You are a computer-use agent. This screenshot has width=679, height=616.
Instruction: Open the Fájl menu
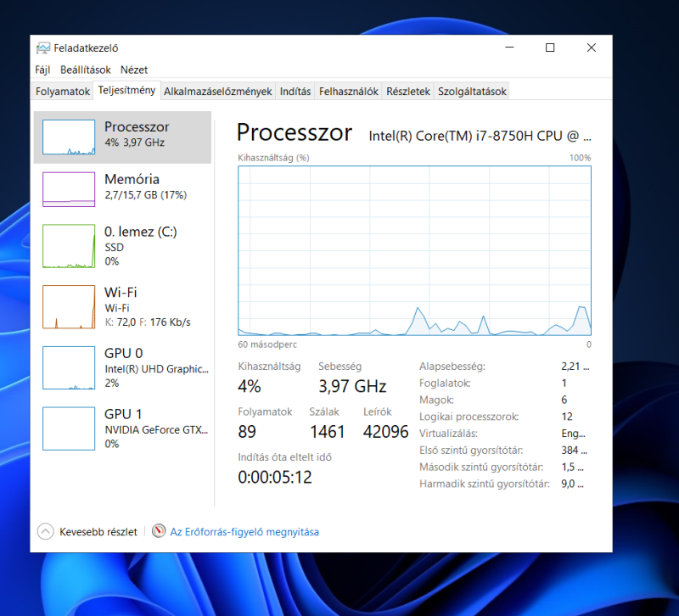coord(42,70)
